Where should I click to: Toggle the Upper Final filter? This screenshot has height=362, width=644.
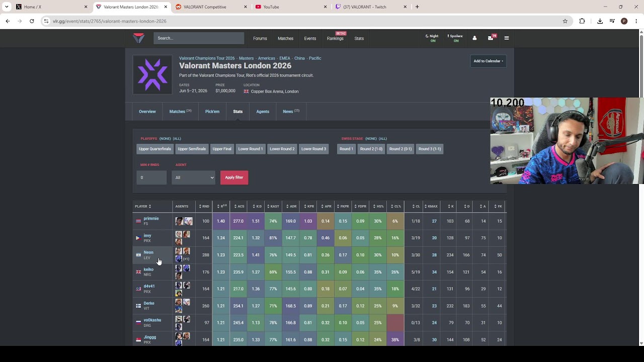pyautogui.click(x=222, y=149)
